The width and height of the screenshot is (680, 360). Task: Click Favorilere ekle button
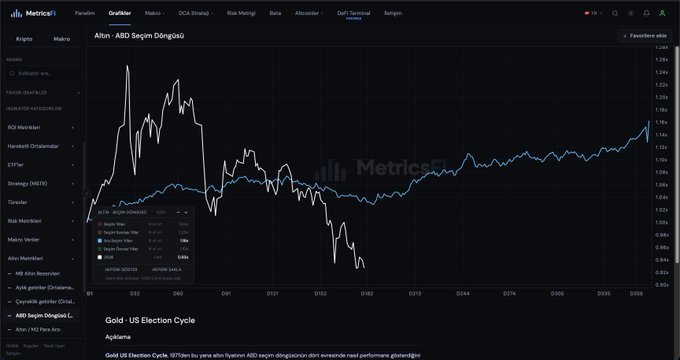(x=644, y=36)
